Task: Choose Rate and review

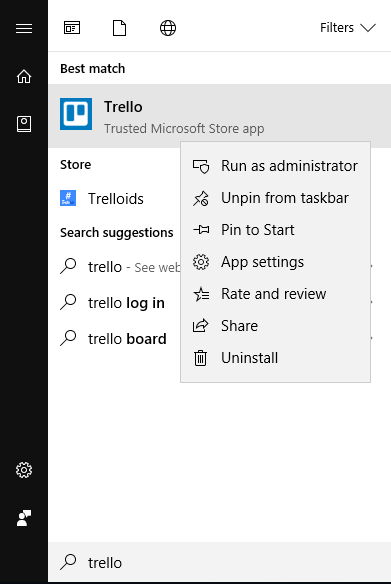Action: click(275, 294)
